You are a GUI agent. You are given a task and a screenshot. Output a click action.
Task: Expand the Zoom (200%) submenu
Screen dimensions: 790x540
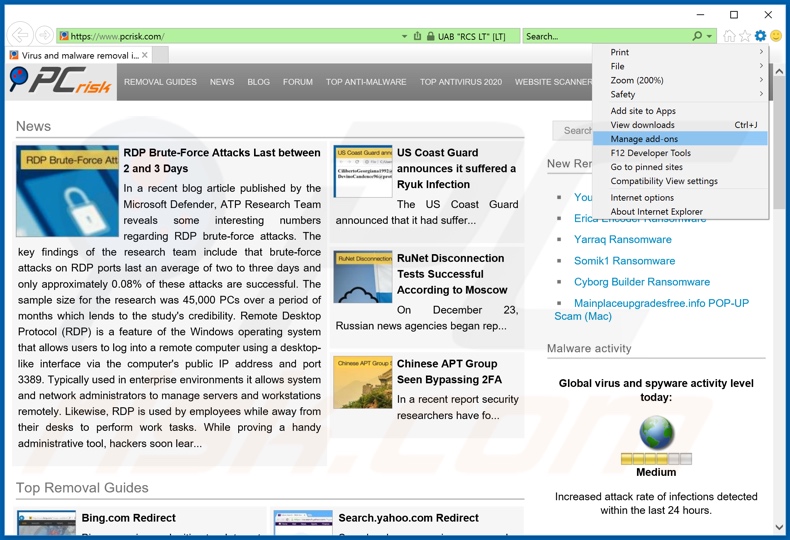point(680,80)
